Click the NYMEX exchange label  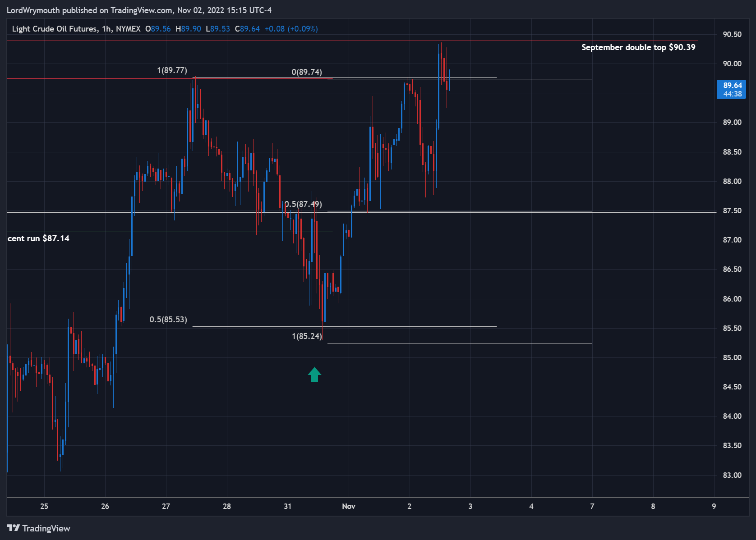point(128,29)
